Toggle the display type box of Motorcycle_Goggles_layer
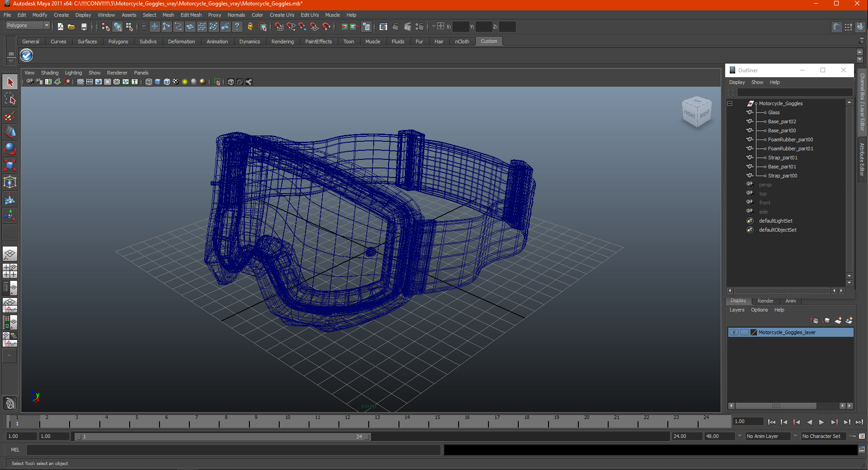The width and height of the screenshot is (868, 470). click(x=744, y=332)
